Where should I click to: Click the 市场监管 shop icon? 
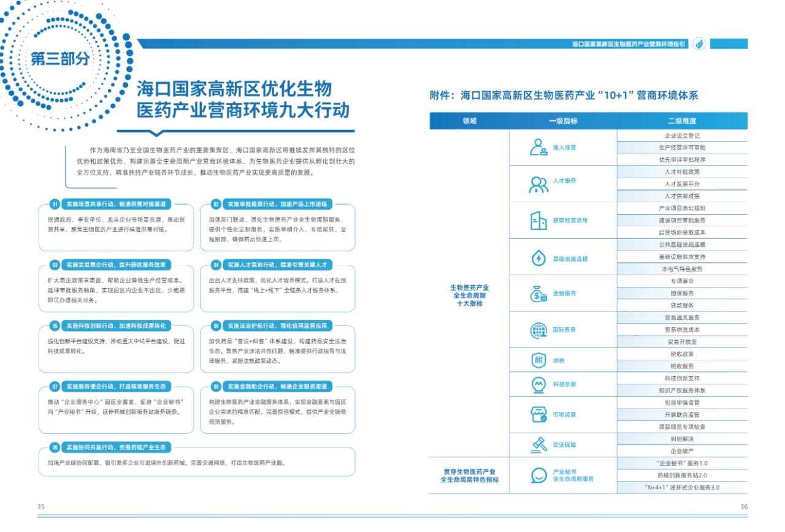(x=538, y=414)
